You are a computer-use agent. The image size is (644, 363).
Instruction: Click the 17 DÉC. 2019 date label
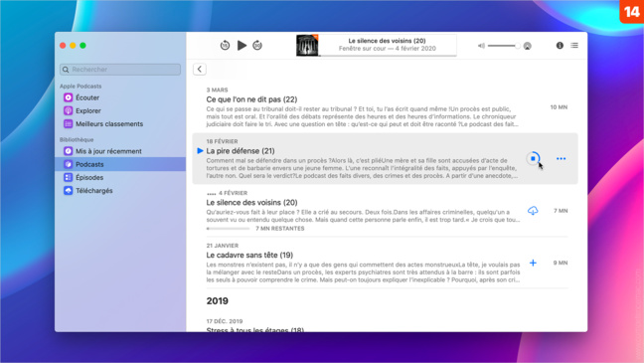tap(225, 321)
